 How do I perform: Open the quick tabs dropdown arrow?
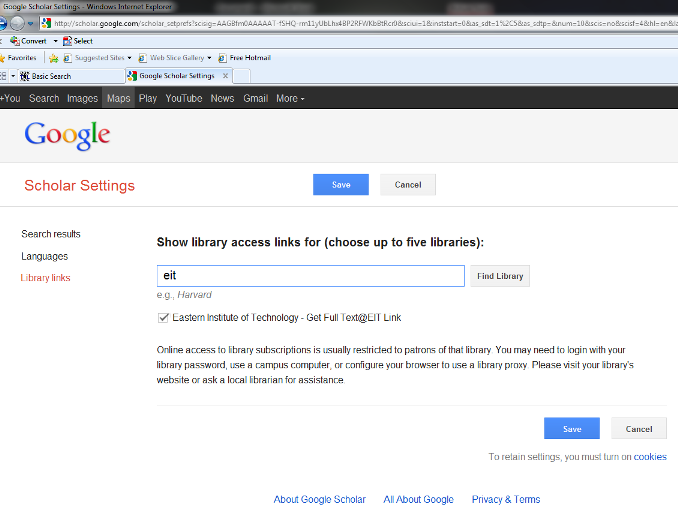coord(13,76)
